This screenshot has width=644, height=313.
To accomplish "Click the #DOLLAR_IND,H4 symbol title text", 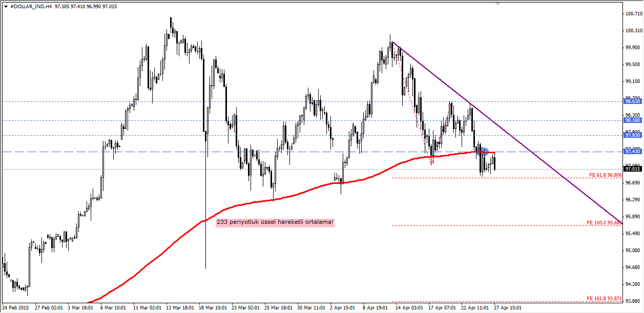I will 31,6.
